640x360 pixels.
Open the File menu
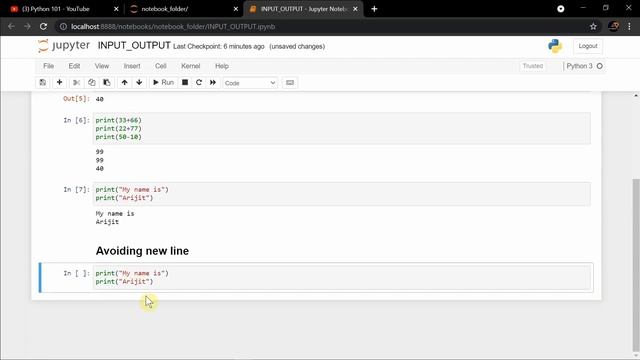pyautogui.click(x=49, y=66)
